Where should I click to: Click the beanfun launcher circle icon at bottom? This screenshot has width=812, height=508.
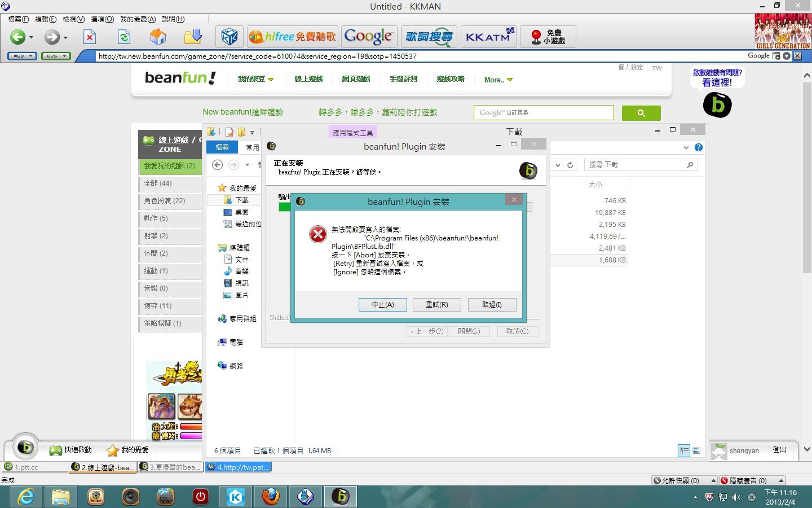[25, 448]
